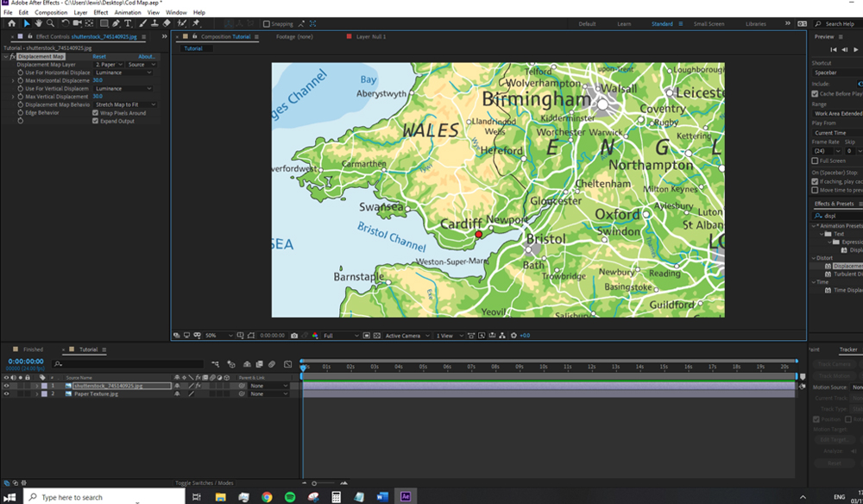
Task: Click Reset for the Displacement Map effect
Action: pos(99,57)
